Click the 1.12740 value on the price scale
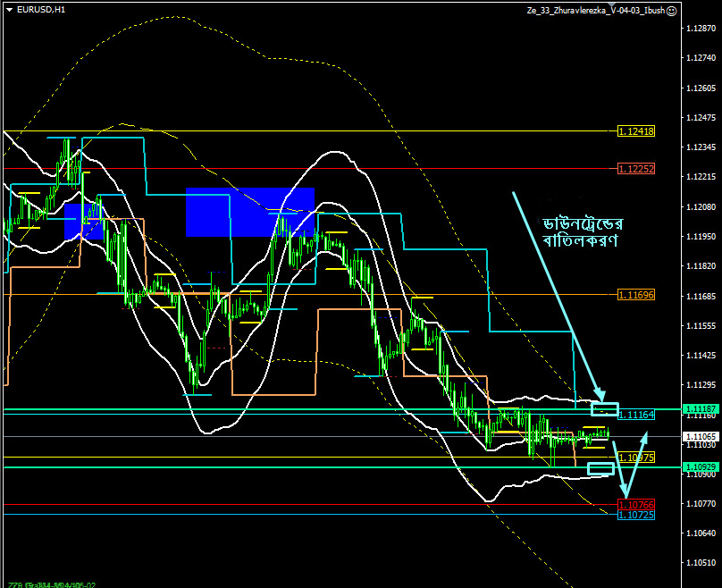 (x=701, y=58)
